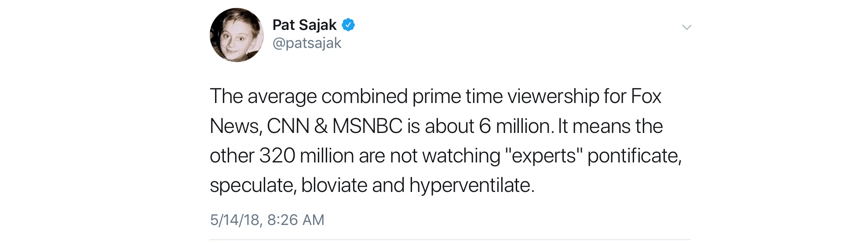Click the quoted word "experts"
This screenshot has width=868, height=243.
pos(544,156)
